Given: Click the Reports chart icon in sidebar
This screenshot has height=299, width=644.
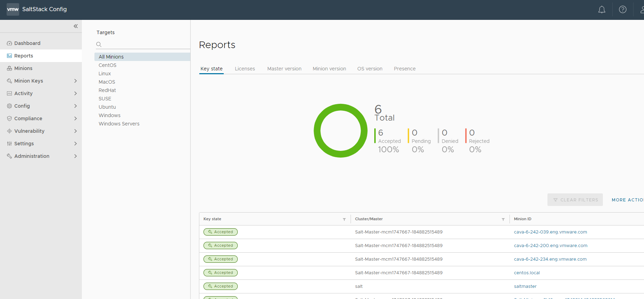Looking at the screenshot, I should click(9, 56).
